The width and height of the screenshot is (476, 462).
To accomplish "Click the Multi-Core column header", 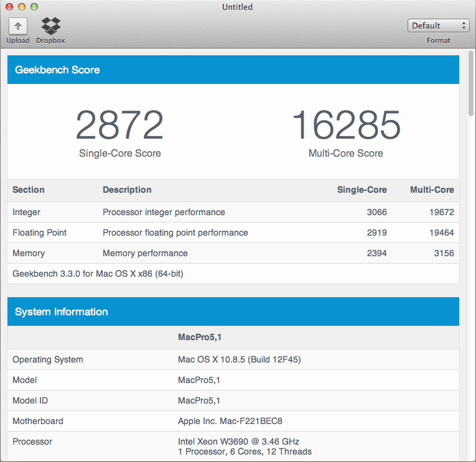I will pos(432,190).
